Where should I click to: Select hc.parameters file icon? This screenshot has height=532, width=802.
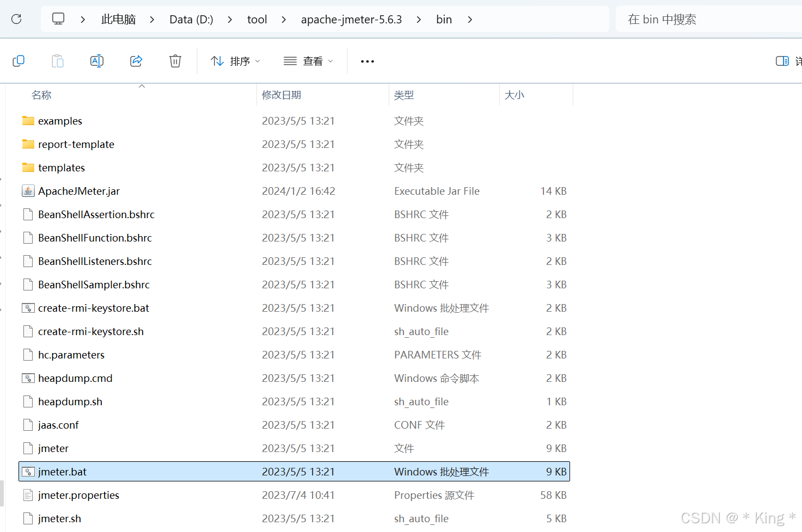click(x=28, y=355)
